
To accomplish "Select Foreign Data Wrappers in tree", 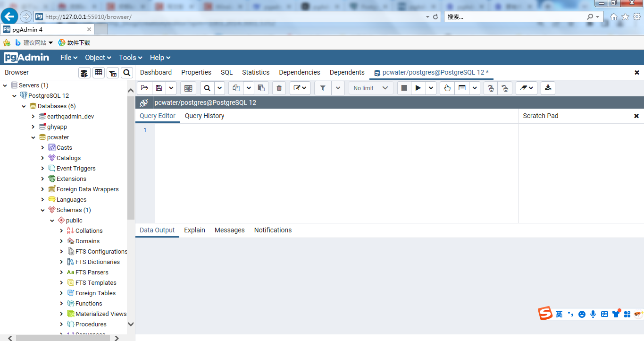I will click(87, 189).
